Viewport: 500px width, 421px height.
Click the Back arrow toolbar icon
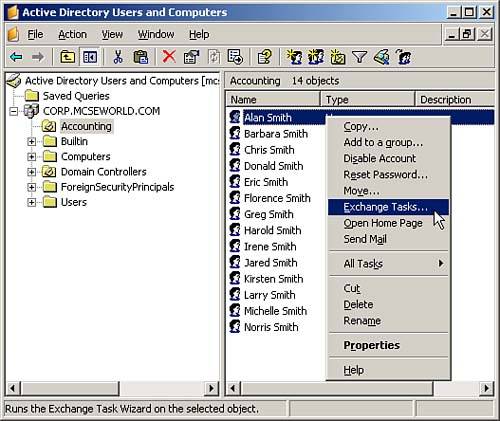click(x=16, y=57)
